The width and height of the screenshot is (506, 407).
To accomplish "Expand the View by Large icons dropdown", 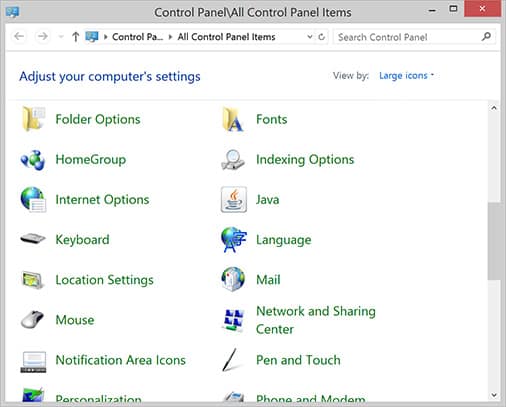I will [406, 76].
